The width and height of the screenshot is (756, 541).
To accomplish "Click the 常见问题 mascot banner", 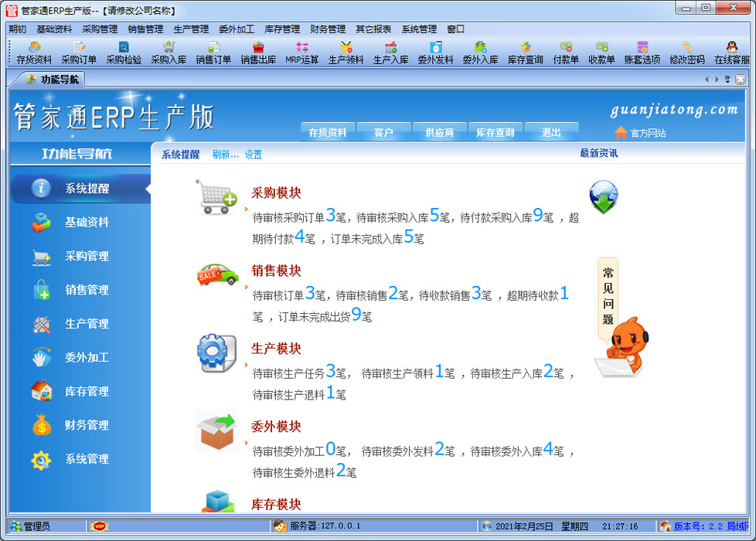I will pos(608,298).
